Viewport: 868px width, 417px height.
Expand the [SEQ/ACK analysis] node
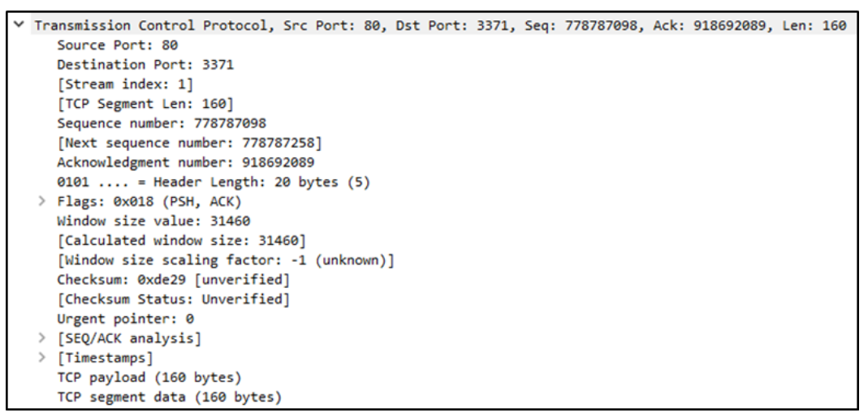(x=41, y=337)
